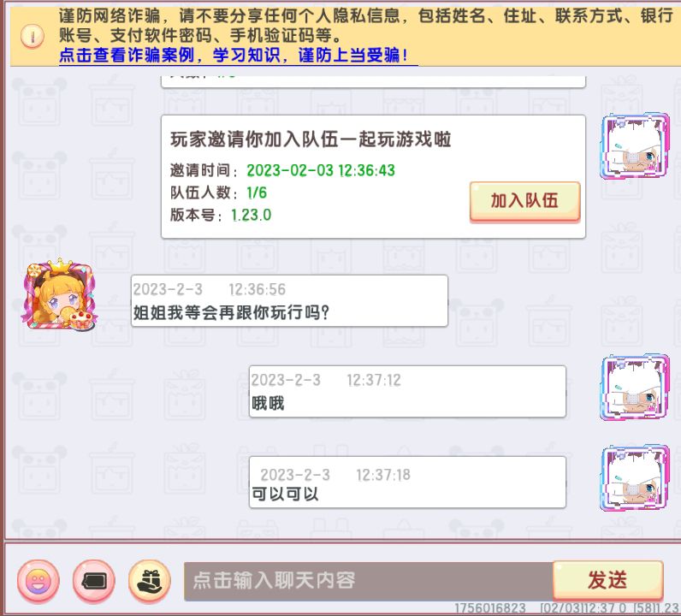
Task: Click eyepatch avatar beside 可以可以 message
Action: 635,478
